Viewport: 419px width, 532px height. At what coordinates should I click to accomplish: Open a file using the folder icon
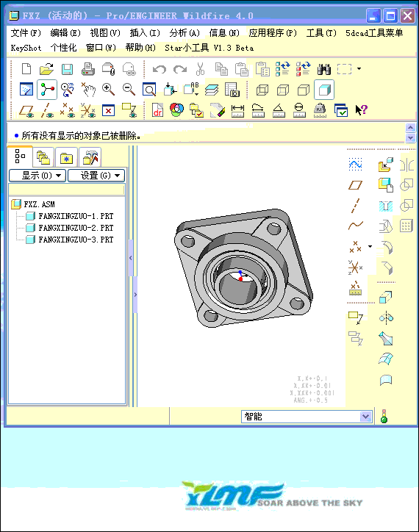[x=46, y=69]
